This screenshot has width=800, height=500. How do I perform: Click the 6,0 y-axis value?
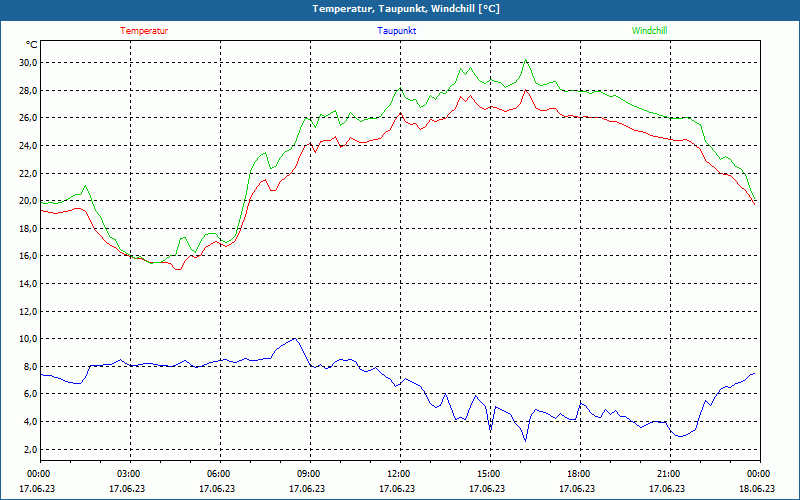pyautogui.click(x=29, y=394)
